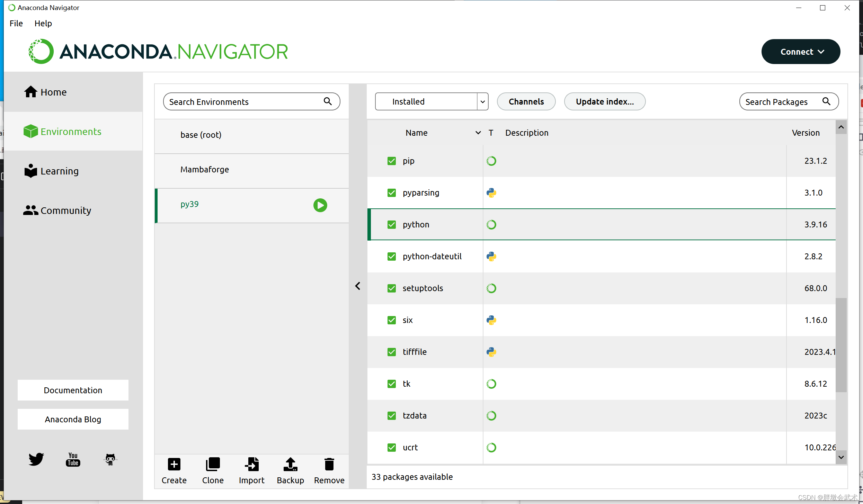Click the Community people icon
Viewport: 863px width, 504px height.
[x=30, y=210]
